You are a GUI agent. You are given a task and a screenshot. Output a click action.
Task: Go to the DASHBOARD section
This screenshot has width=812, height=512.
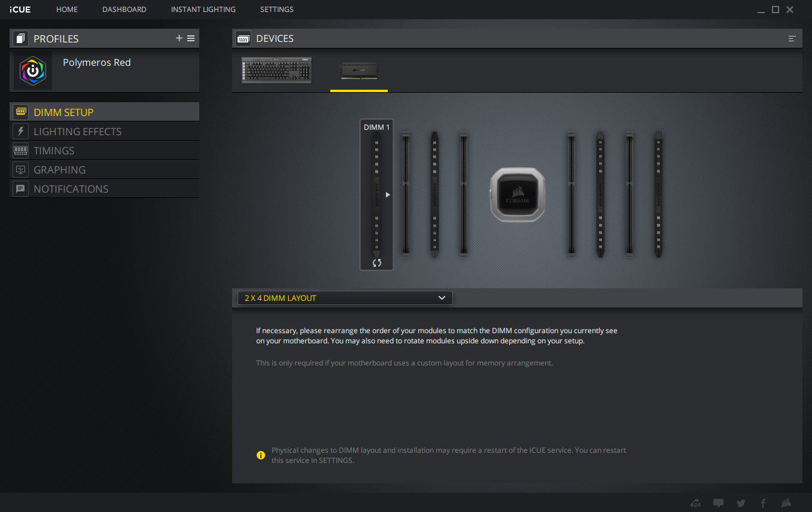coord(124,10)
